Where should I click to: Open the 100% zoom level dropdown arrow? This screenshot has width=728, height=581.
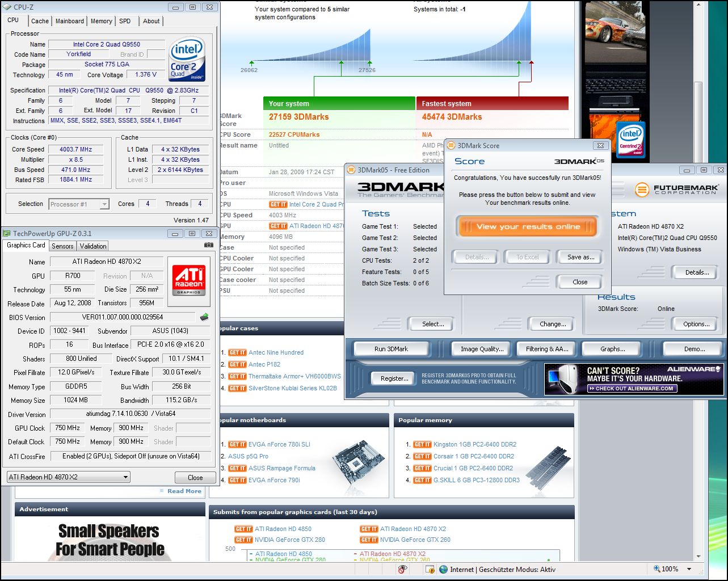pyautogui.click(x=689, y=569)
